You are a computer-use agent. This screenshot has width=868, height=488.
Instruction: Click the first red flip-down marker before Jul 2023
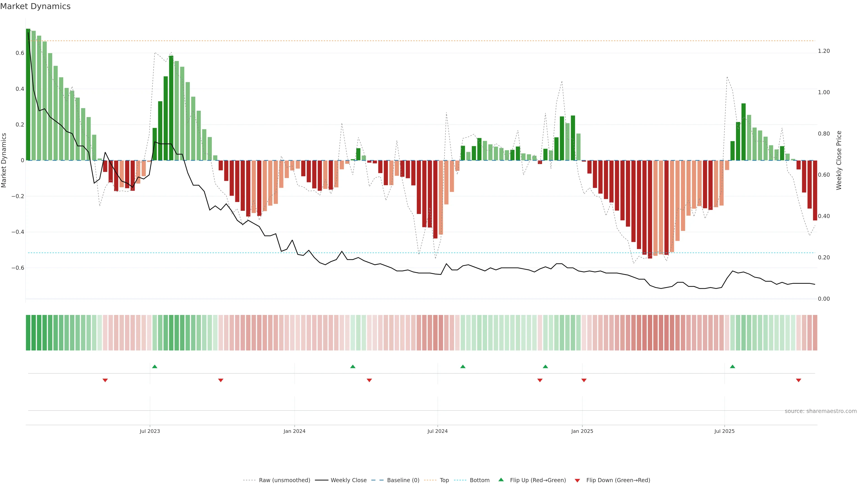tap(105, 380)
